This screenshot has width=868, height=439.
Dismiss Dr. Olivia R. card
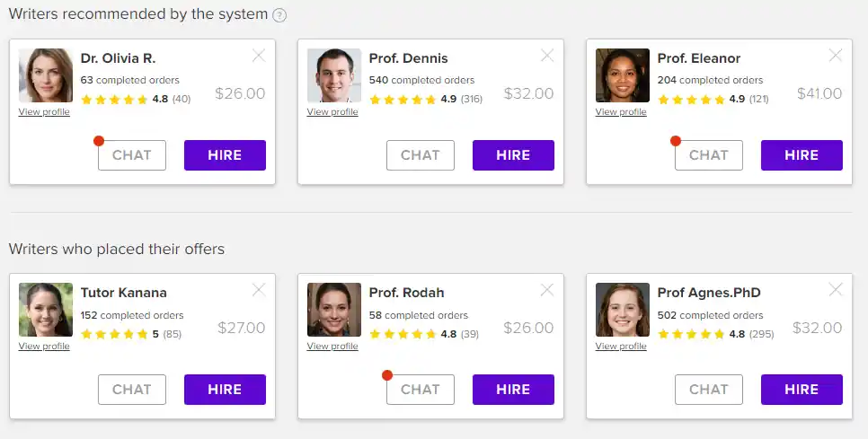[259, 56]
